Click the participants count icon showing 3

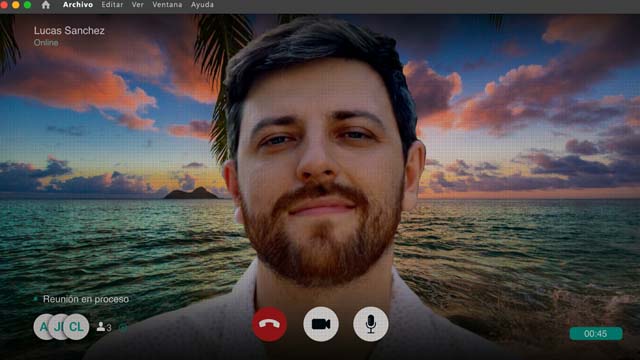point(104,327)
